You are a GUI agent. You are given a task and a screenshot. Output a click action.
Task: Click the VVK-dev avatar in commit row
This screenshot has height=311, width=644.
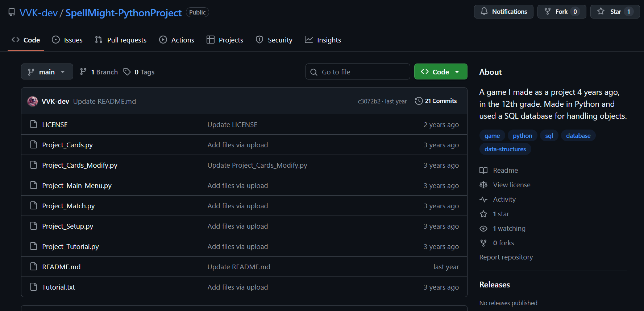click(33, 101)
